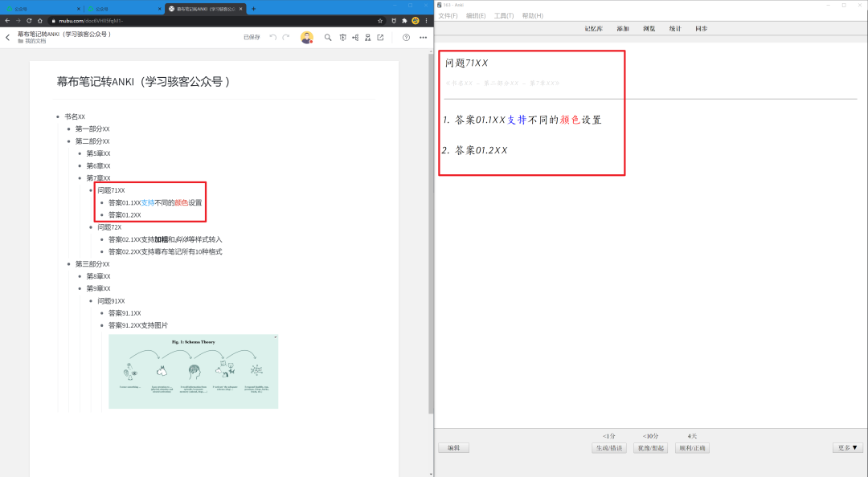868x477 pixels.
Task: Open Anki 文件(F) menu
Action: click(x=448, y=15)
